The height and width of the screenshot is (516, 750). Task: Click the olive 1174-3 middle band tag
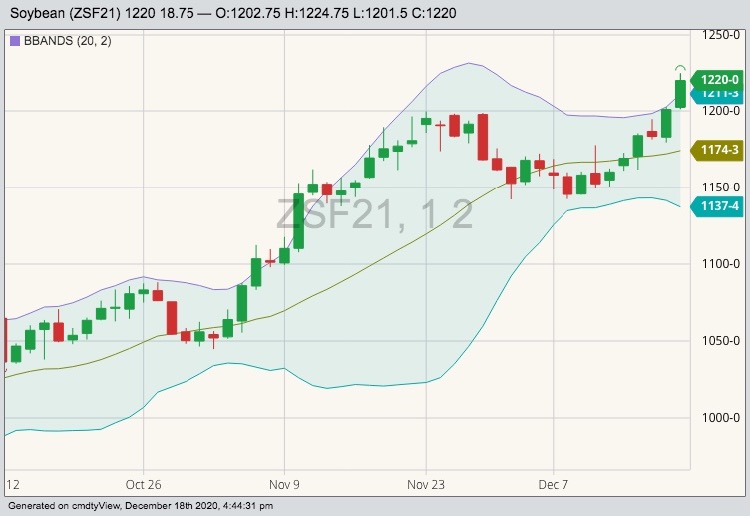point(719,150)
